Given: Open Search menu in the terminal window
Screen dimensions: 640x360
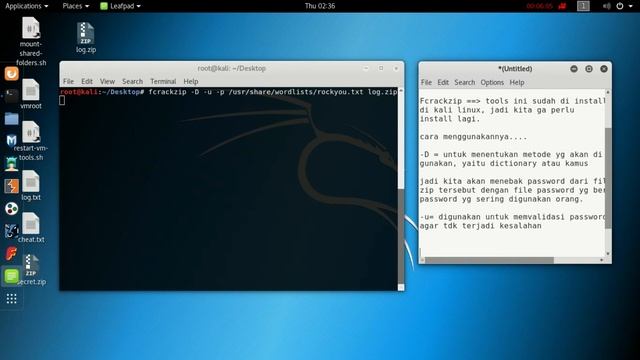Looking at the screenshot, I should pyautogui.click(x=132, y=81).
